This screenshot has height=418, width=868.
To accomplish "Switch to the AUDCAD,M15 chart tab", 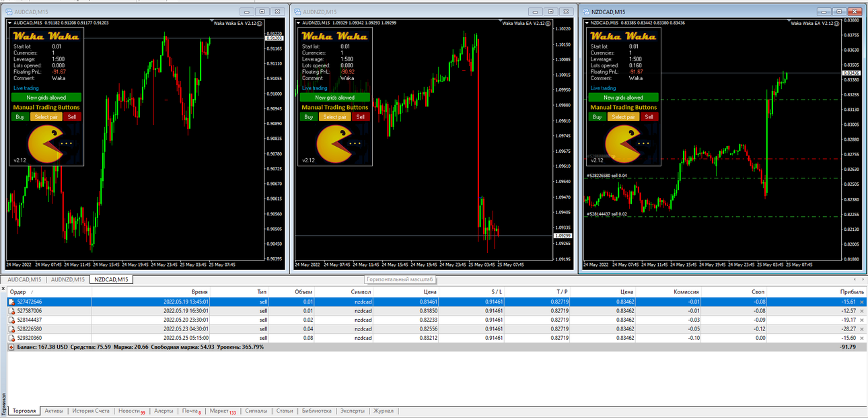I will (x=24, y=279).
